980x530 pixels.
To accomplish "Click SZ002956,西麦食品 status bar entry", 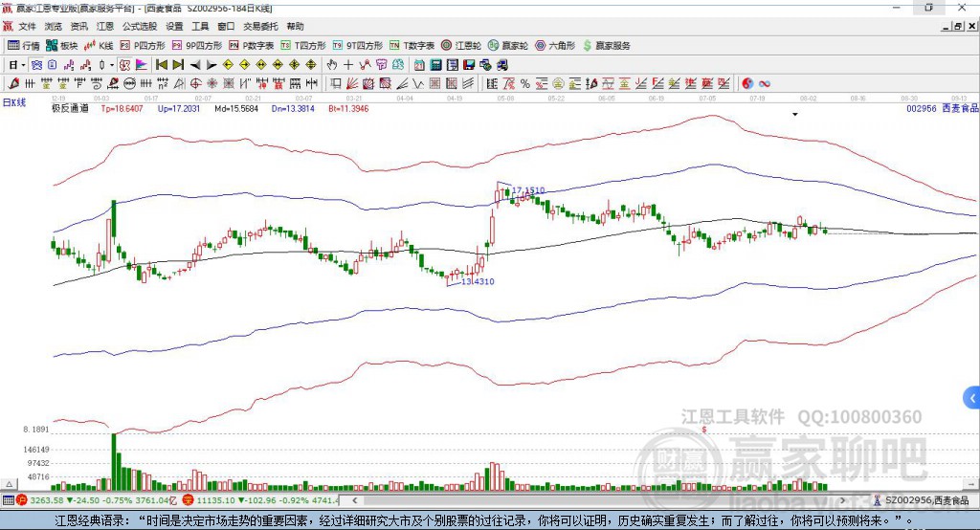I will point(922,500).
